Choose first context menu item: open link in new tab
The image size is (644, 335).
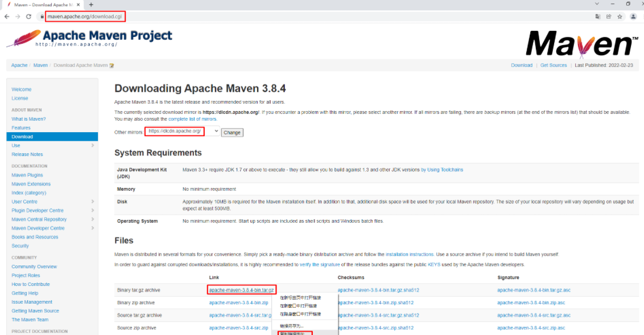point(304,297)
